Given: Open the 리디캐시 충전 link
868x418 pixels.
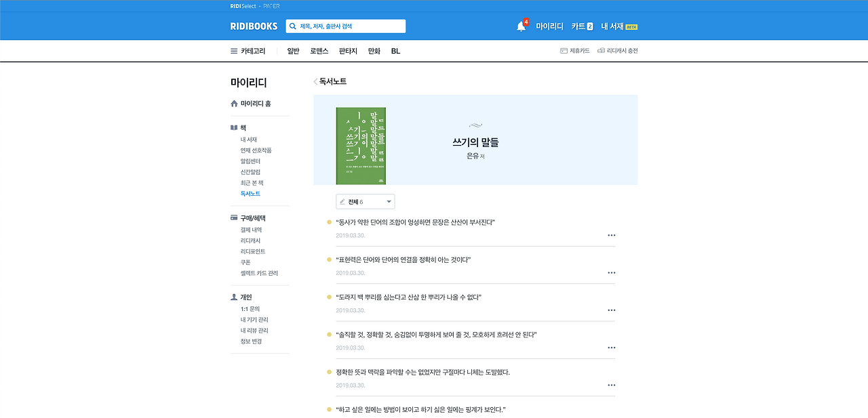Looking at the screenshot, I should tap(622, 51).
